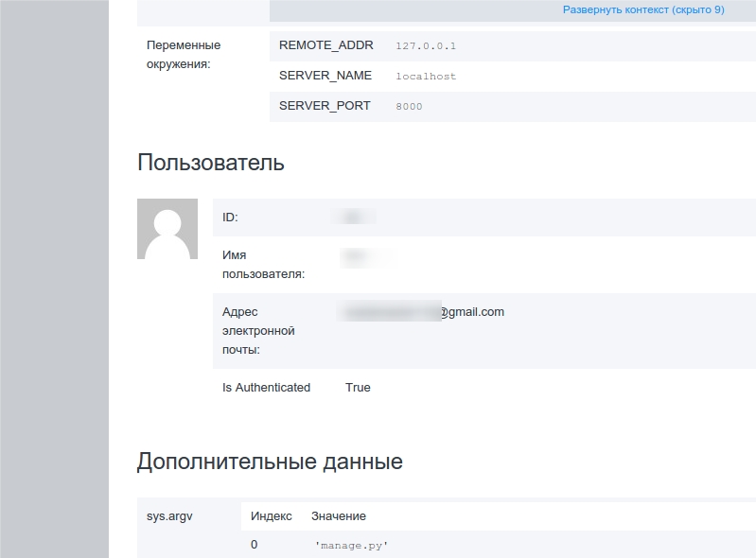The width and height of the screenshot is (756, 558).
Task: Click the Дополнительные данные section heading
Action: tap(270, 462)
